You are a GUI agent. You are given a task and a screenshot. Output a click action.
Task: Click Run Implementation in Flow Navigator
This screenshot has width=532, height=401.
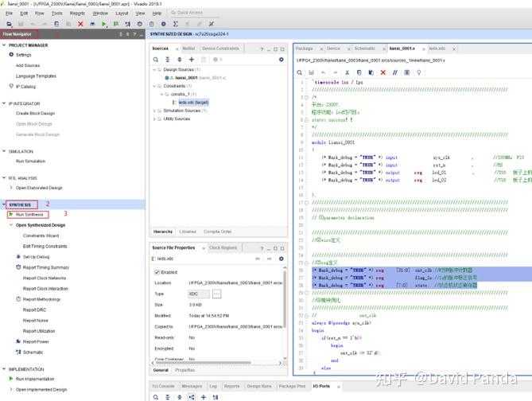[x=35, y=379]
